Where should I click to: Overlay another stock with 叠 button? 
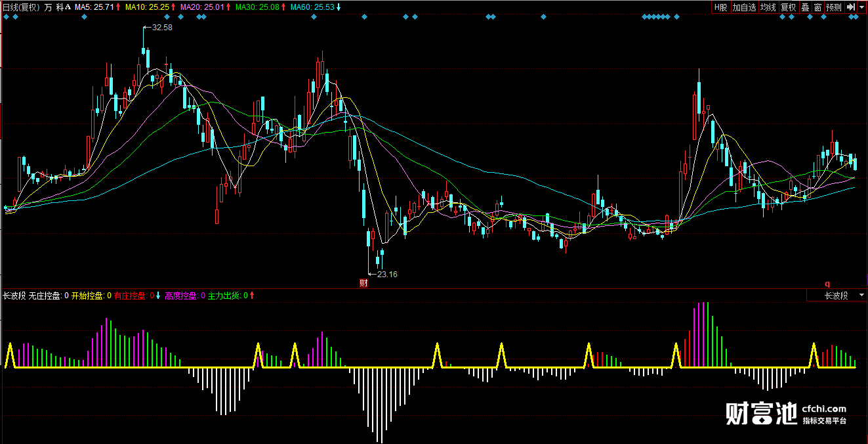[x=805, y=7]
